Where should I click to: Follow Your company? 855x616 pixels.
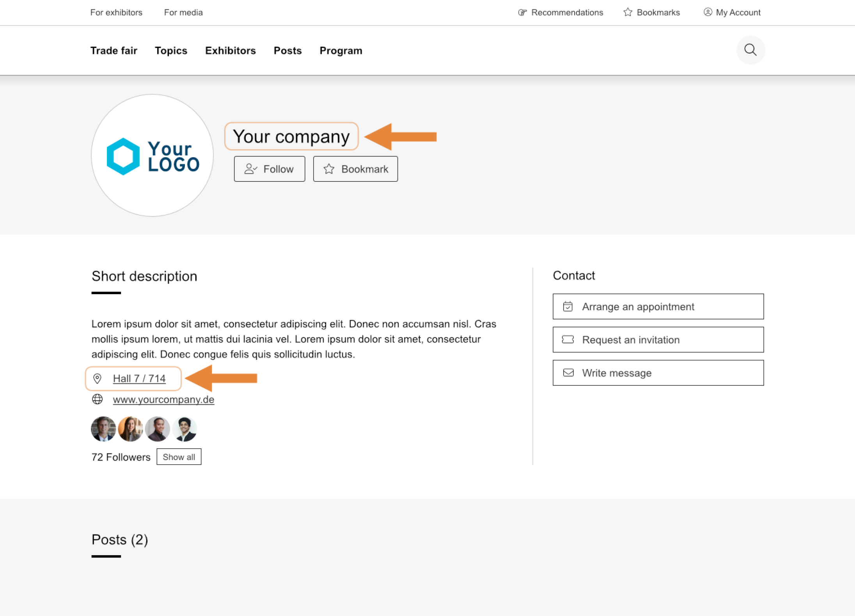pyautogui.click(x=269, y=169)
